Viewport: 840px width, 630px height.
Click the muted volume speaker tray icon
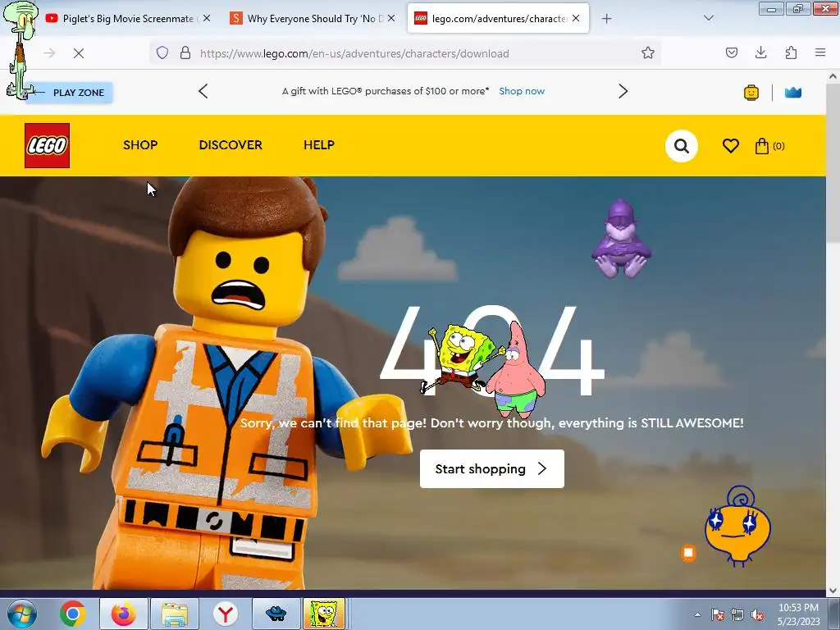757,614
